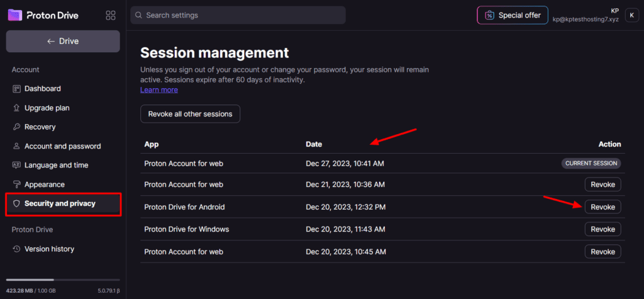Click the Proton Drive logo
This screenshot has height=299, width=644.
tap(43, 15)
